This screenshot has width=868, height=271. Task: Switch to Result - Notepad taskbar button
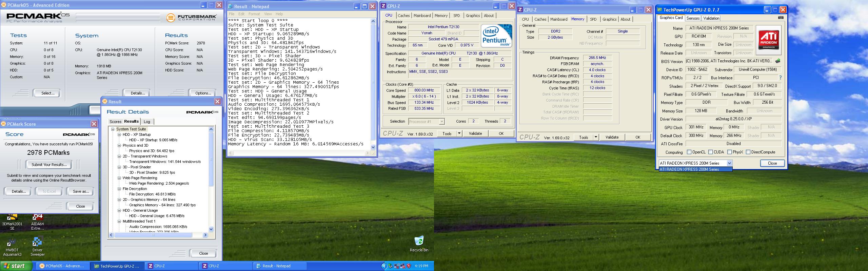[x=280, y=266]
